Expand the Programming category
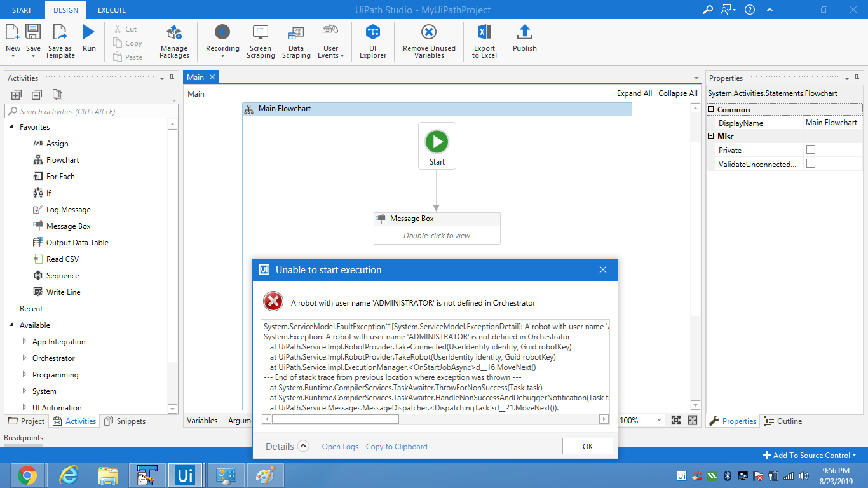Viewport: 868px width, 488px height. coord(25,375)
